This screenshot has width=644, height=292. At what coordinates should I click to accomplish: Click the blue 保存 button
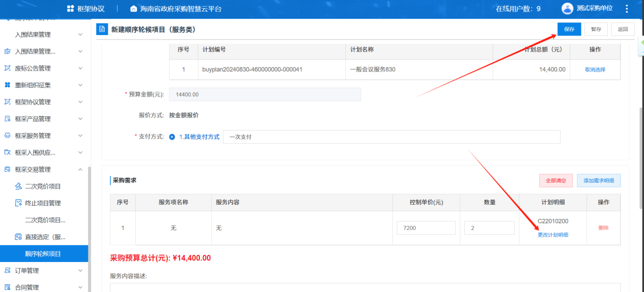point(569,29)
